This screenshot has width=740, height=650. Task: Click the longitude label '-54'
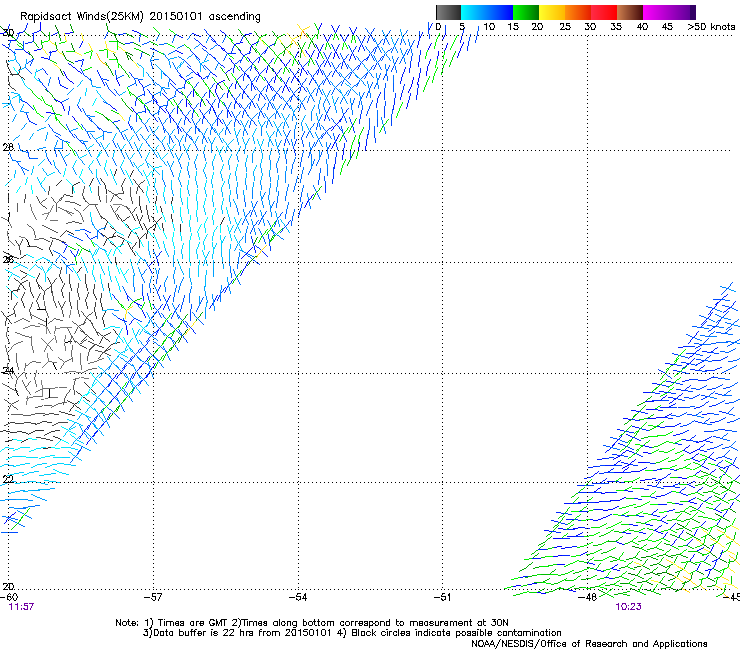click(298, 597)
